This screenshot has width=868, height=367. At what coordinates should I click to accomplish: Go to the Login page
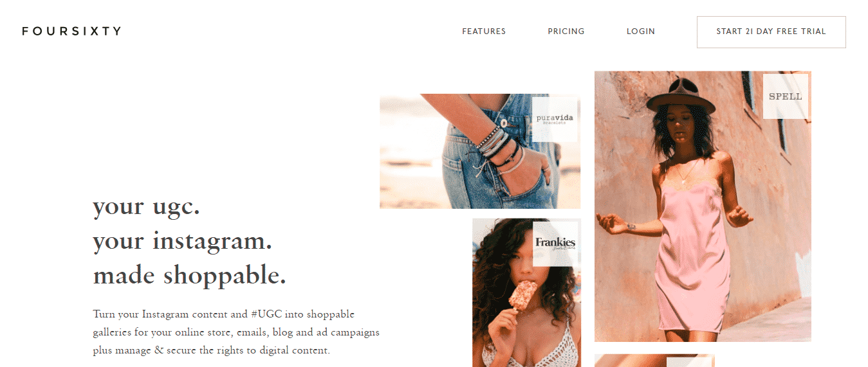point(641,31)
